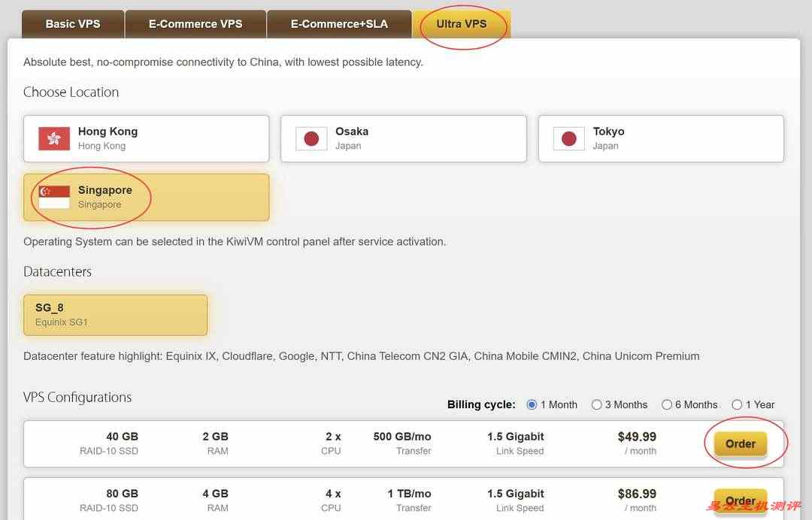The width and height of the screenshot is (812, 520).
Task: Select the 3 Months billing cycle
Action: tap(596, 404)
